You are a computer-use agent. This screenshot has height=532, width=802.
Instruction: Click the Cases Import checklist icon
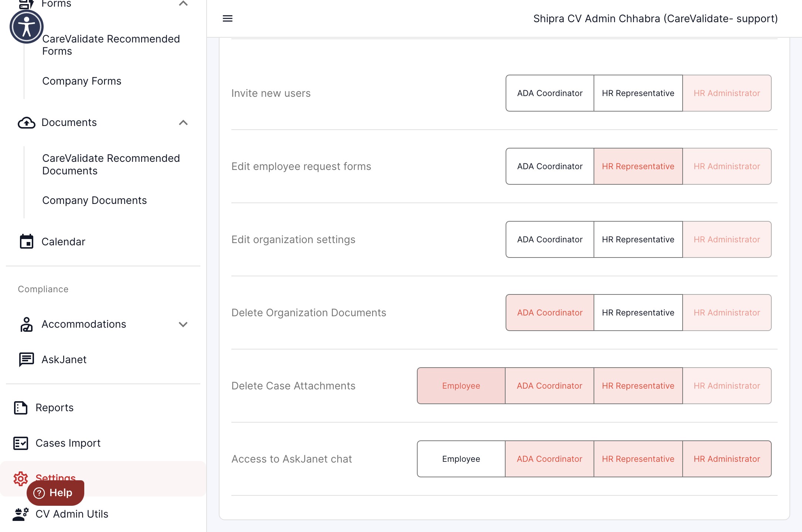click(21, 443)
